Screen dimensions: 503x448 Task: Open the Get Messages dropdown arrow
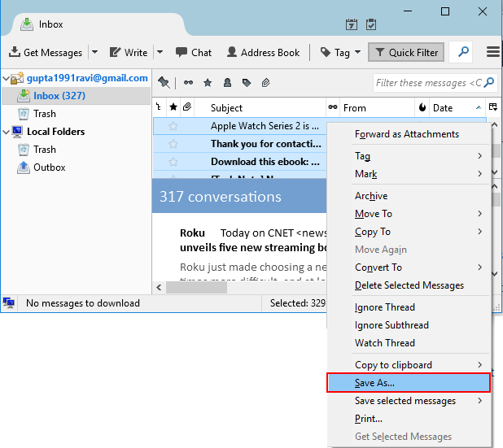click(94, 52)
